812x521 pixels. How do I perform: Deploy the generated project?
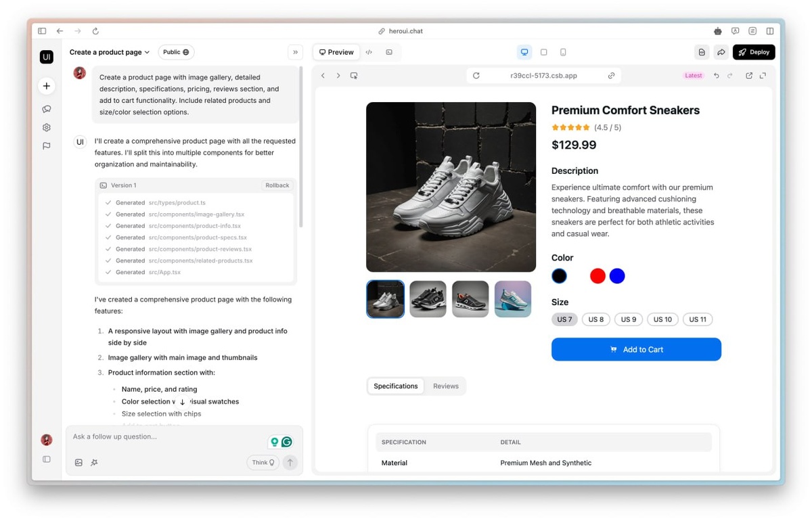pos(754,52)
